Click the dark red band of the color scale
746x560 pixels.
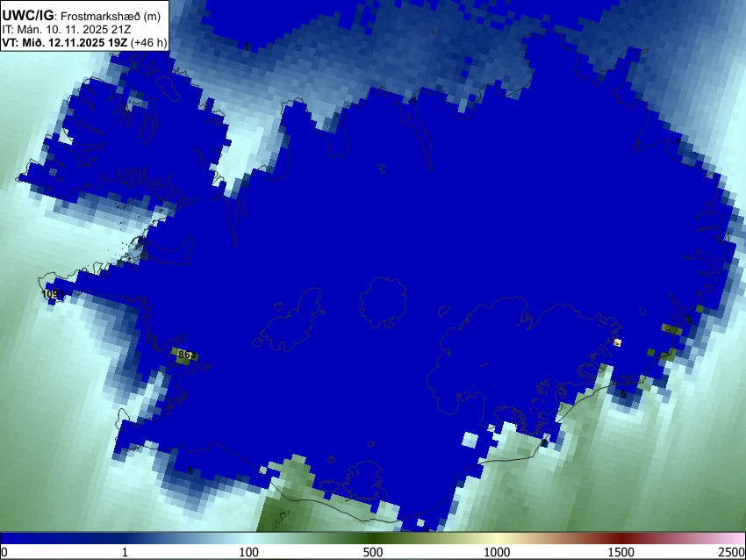pyautogui.click(x=621, y=539)
